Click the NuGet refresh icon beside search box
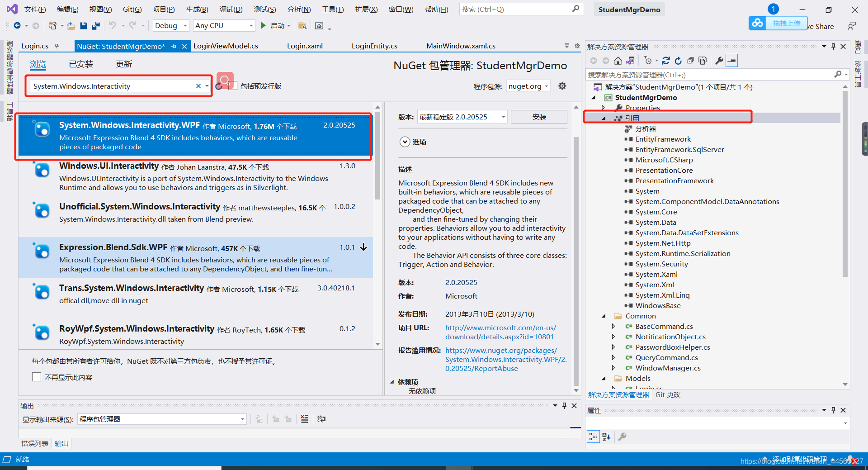 point(219,86)
